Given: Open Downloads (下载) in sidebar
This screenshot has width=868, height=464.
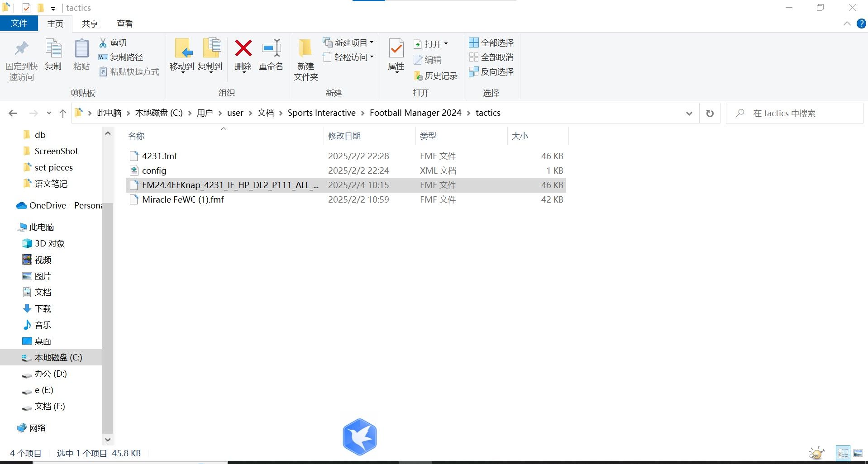Looking at the screenshot, I should click(37, 308).
